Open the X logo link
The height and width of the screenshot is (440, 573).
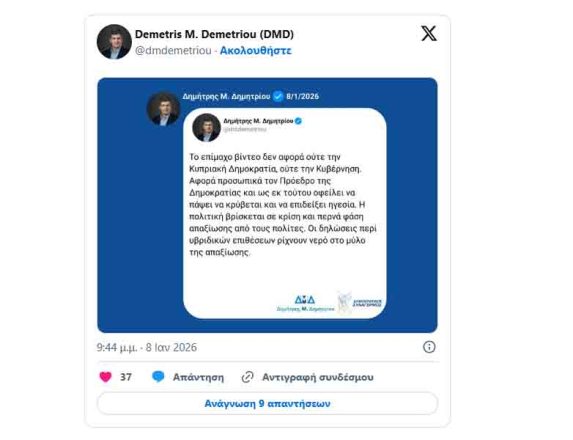pyautogui.click(x=429, y=33)
